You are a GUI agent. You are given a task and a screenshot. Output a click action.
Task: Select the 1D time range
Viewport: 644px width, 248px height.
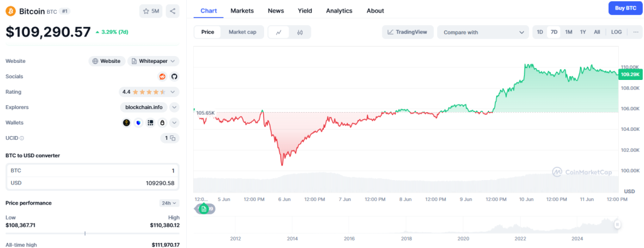[x=540, y=32]
